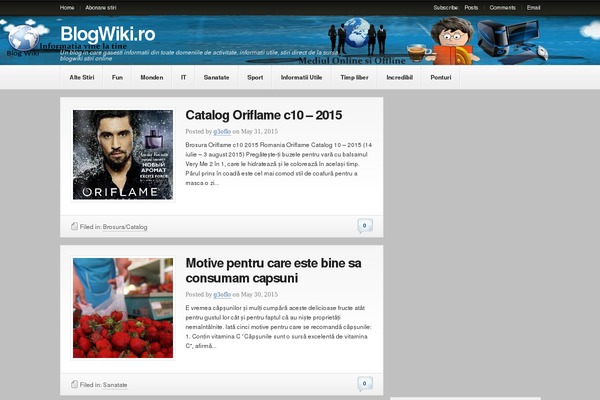Click the capsuni post excerpt paragraph
The height and width of the screenshot is (400, 600).
coord(279,327)
